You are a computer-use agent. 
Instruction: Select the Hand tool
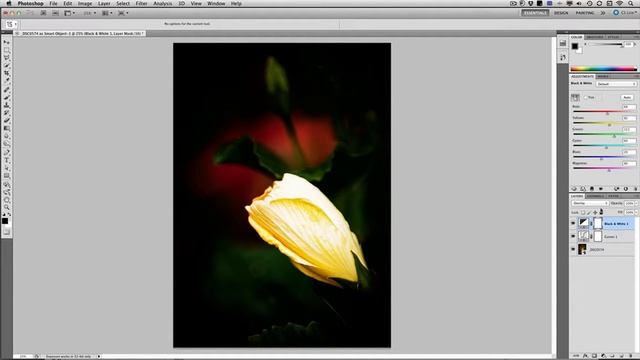click(x=7, y=200)
